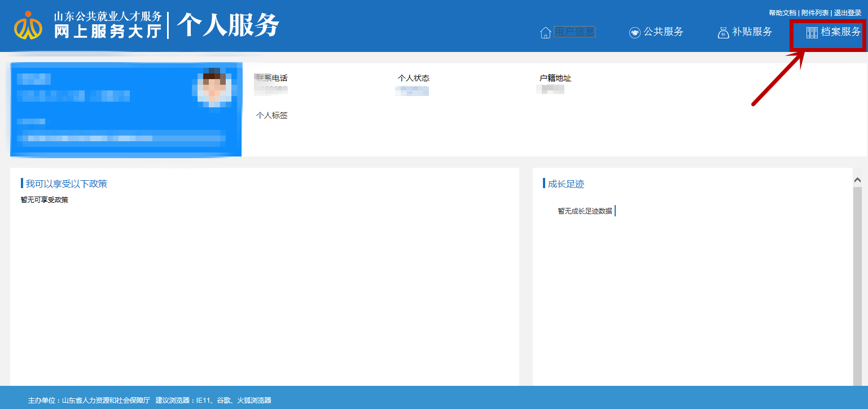Click the vertical scrollbar thumb
The image size is (868, 409).
[857, 285]
